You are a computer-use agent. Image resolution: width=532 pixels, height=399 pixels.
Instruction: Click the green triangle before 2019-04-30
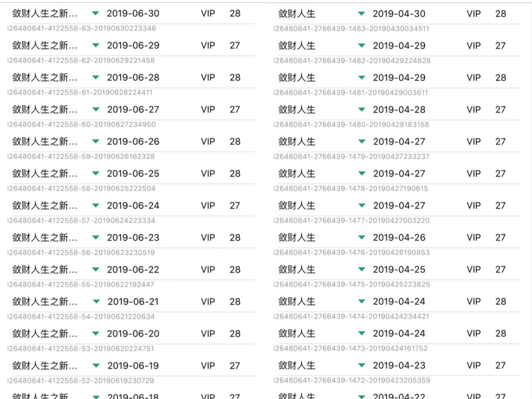pos(362,14)
